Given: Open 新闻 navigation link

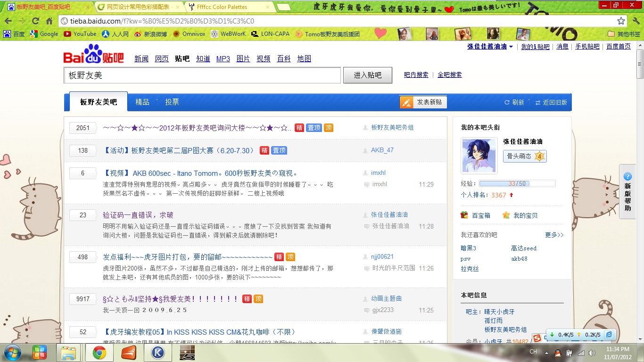Looking at the screenshot, I should click(x=141, y=58).
